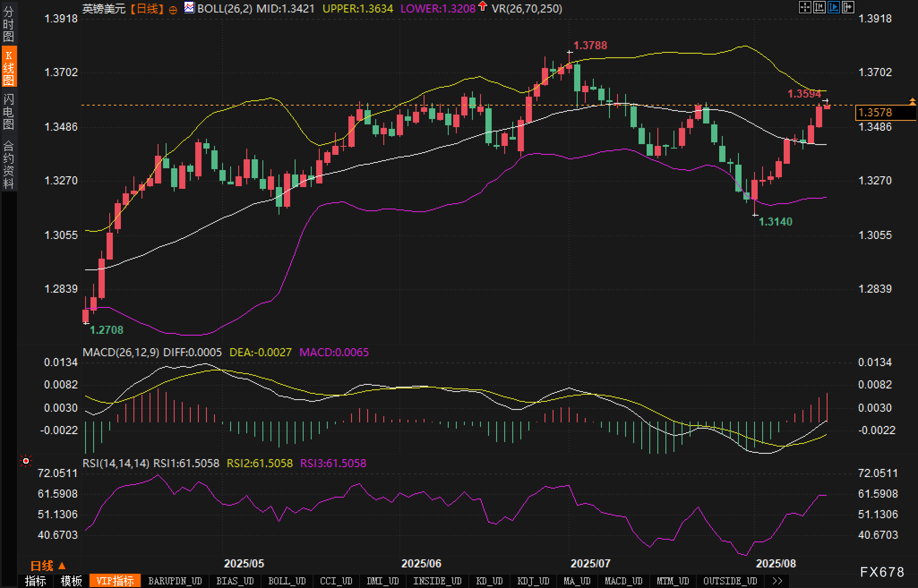The height and width of the screenshot is (588, 918).
Task: Click the red up arrow after LOWER value
Action: click(x=482, y=6)
